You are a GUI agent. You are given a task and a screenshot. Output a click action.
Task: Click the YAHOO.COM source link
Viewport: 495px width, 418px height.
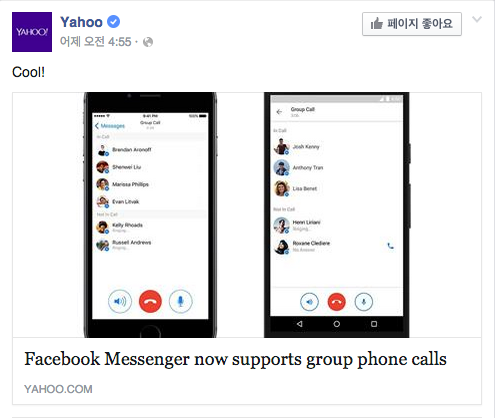coord(58,389)
